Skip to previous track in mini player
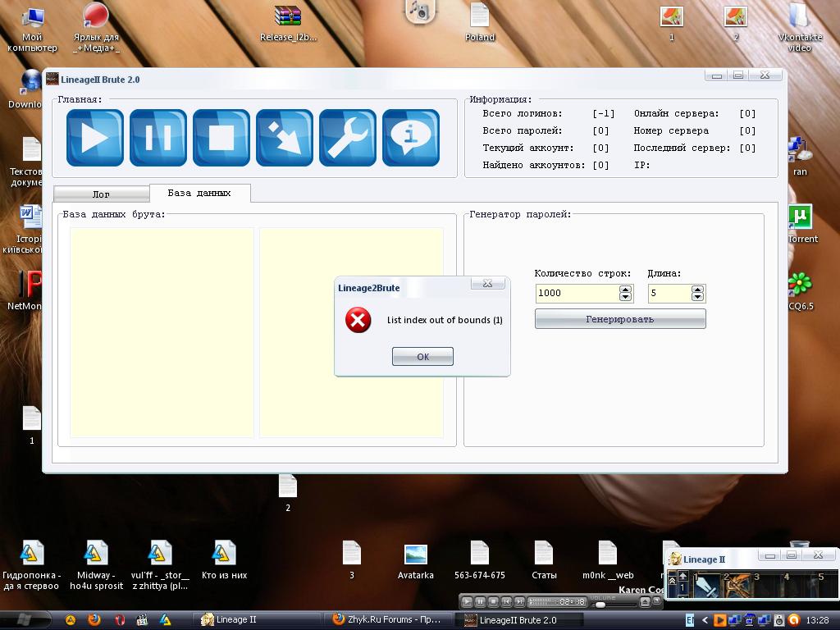 click(x=506, y=601)
